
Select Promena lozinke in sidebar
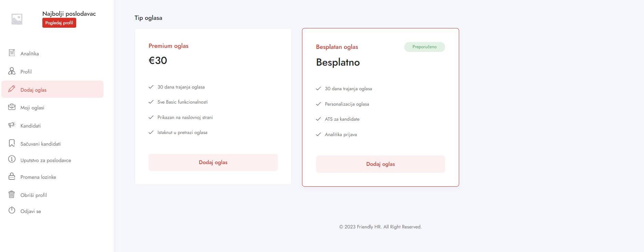click(x=38, y=177)
